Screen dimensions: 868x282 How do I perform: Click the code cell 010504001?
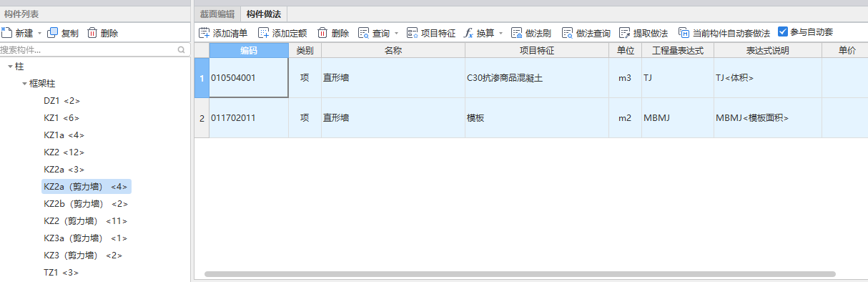[x=249, y=77]
